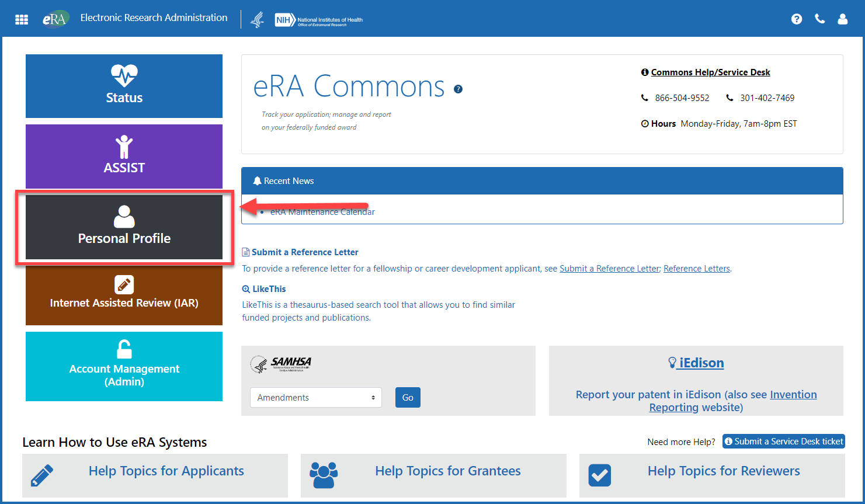Click the HHS eagle logo in header

pyautogui.click(x=258, y=19)
